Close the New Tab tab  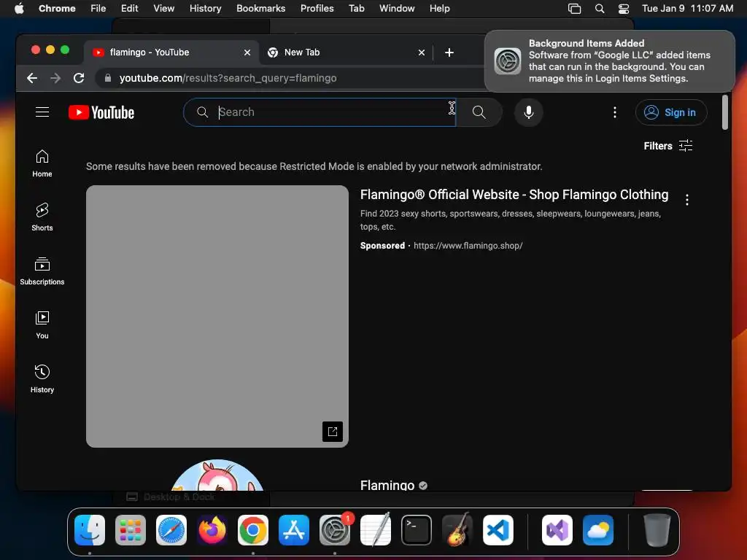tap(421, 52)
